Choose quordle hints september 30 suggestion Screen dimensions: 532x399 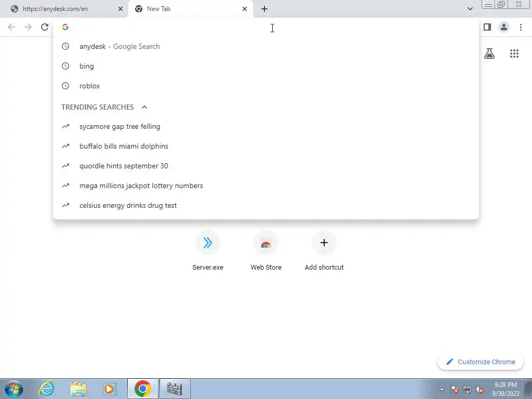pyautogui.click(x=266, y=166)
